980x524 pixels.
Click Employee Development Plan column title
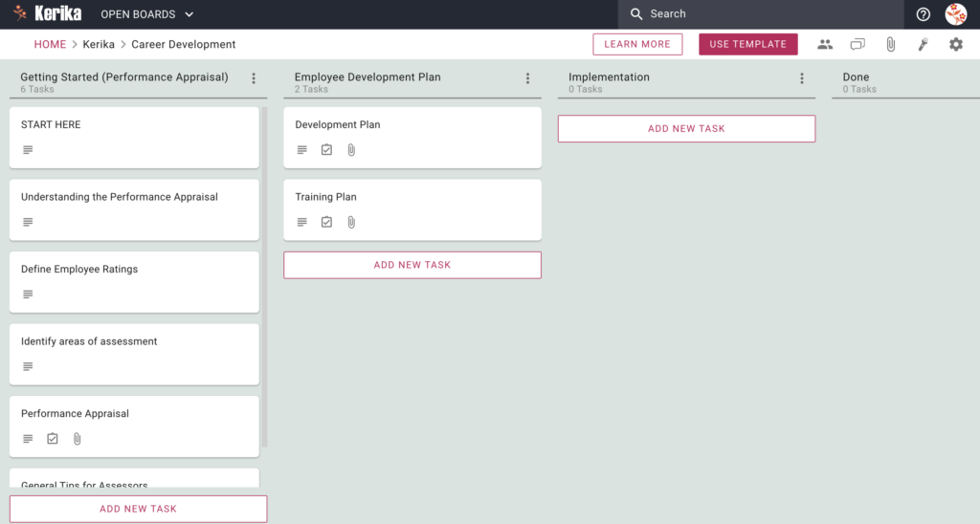coord(367,76)
